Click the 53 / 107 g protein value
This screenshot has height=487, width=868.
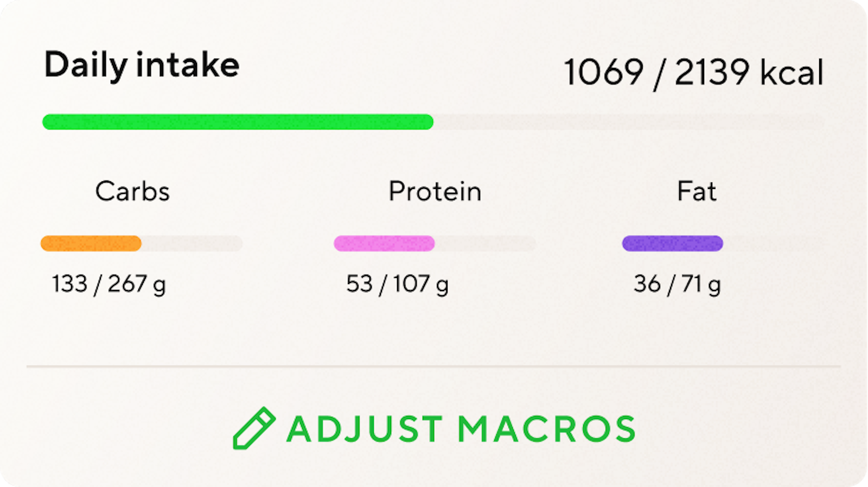[397, 284]
